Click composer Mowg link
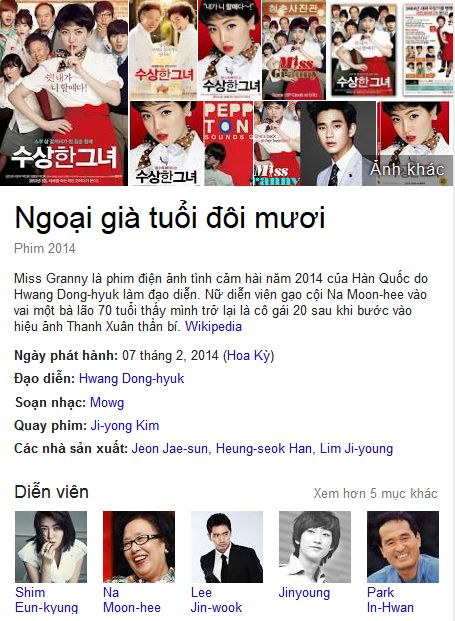 tap(107, 402)
